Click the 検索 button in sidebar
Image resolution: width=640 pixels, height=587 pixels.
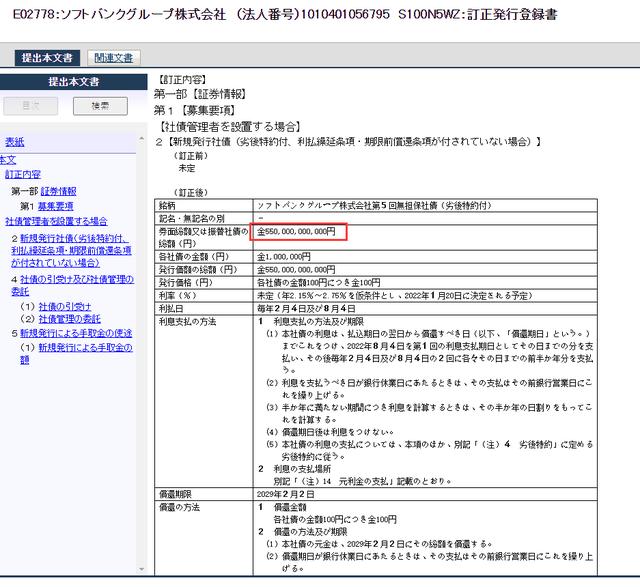[x=100, y=106]
